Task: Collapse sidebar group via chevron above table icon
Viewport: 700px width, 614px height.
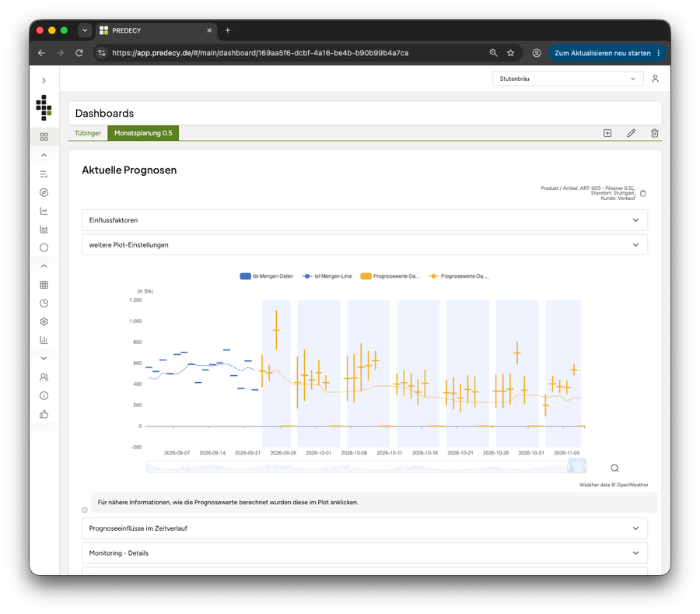Action: 44,266
